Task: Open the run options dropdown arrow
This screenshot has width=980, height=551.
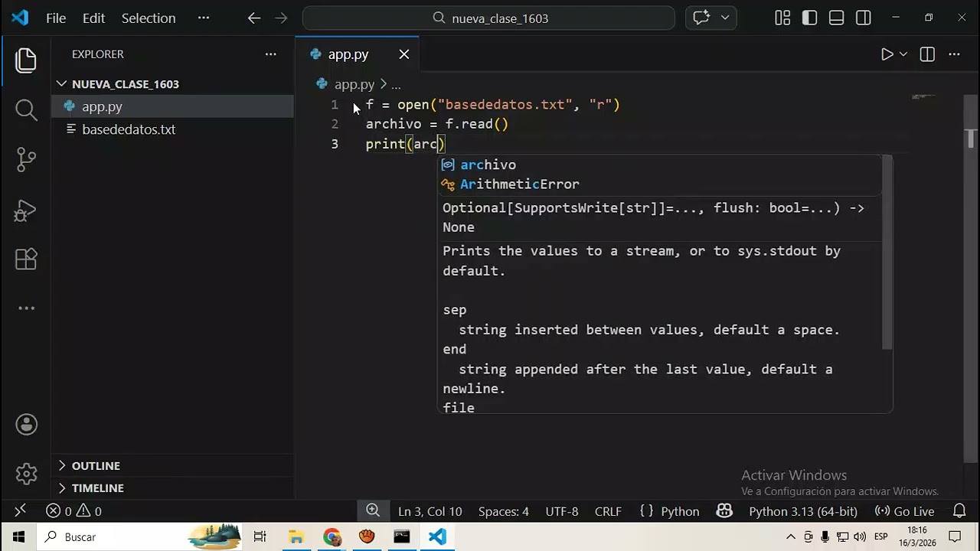Action: (x=903, y=54)
